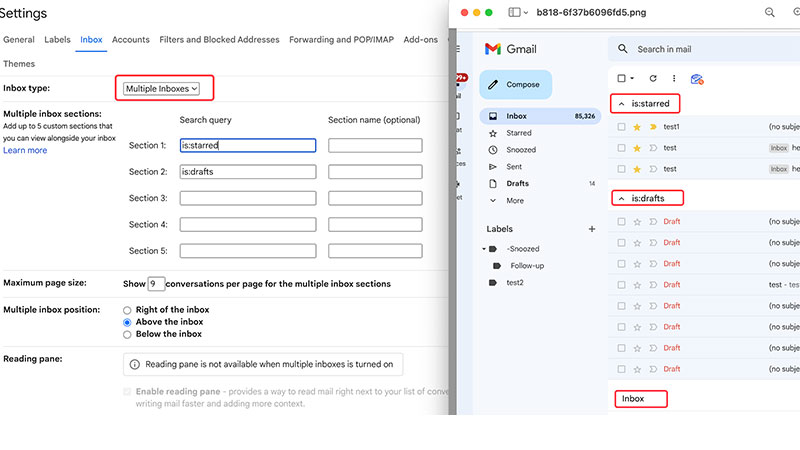Select Above the inbox radio button

pos(127,322)
